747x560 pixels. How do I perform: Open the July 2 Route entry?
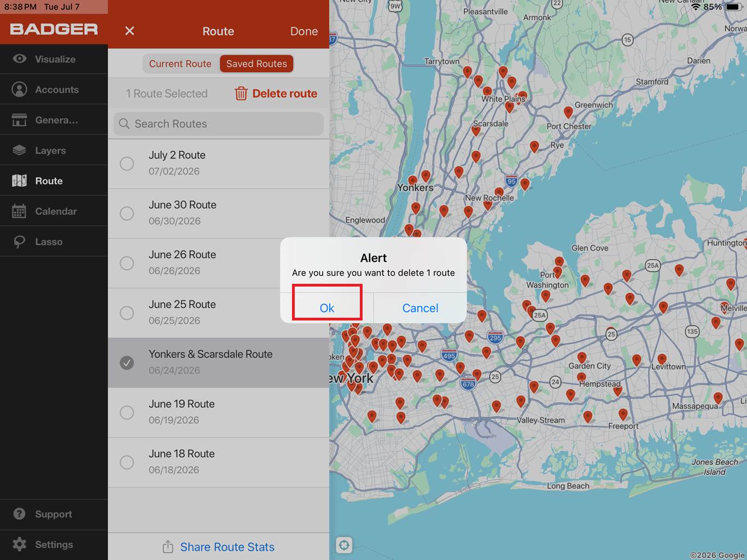[x=219, y=164]
